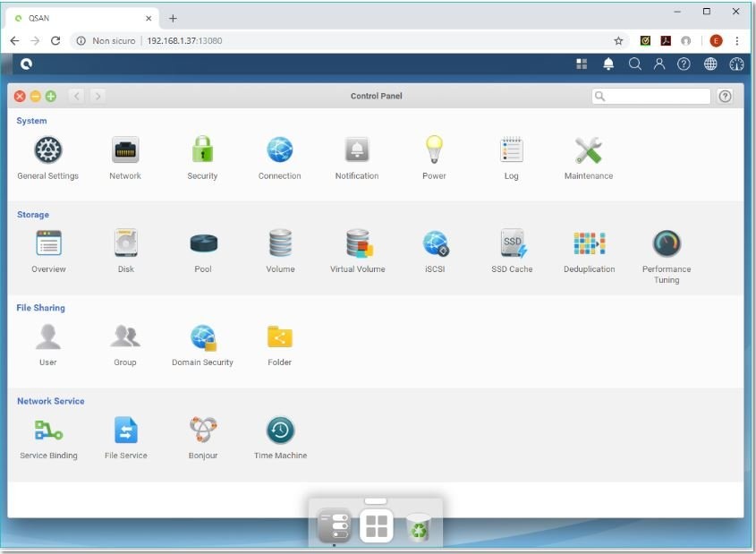This screenshot has height=554, width=756.
Task: Open the language globe menu
Action: [710, 64]
